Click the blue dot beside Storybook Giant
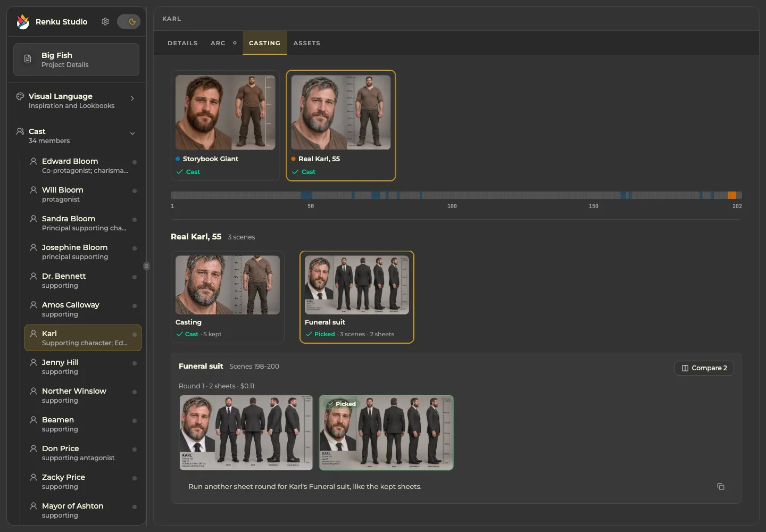The height and width of the screenshot is (532, 766). tap(178, 159)
